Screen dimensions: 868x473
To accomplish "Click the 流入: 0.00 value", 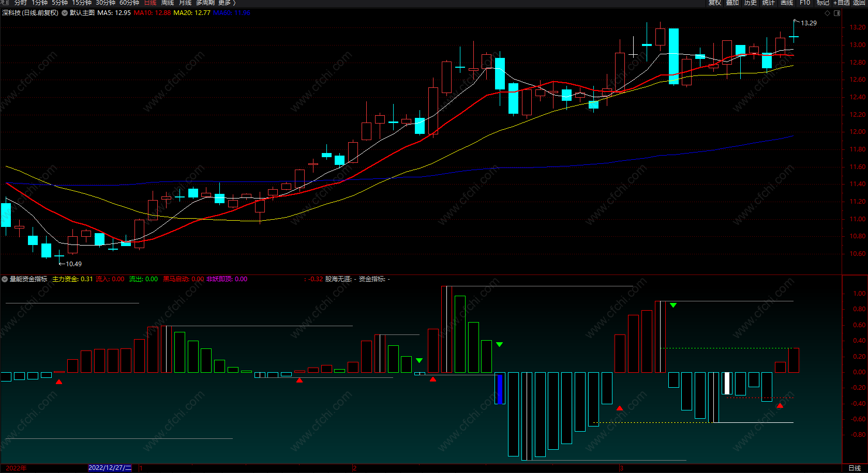I will pyautogui.click(x=110, y=279).
